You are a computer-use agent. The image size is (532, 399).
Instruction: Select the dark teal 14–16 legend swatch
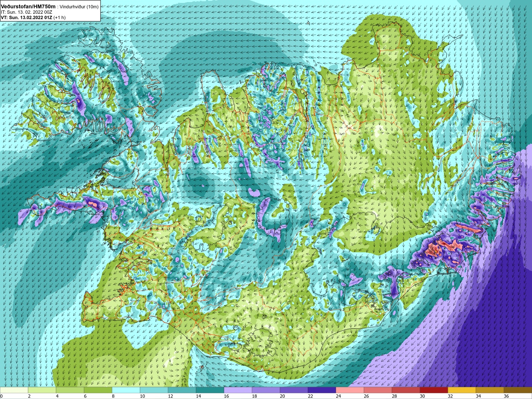[x=210, y=390]
